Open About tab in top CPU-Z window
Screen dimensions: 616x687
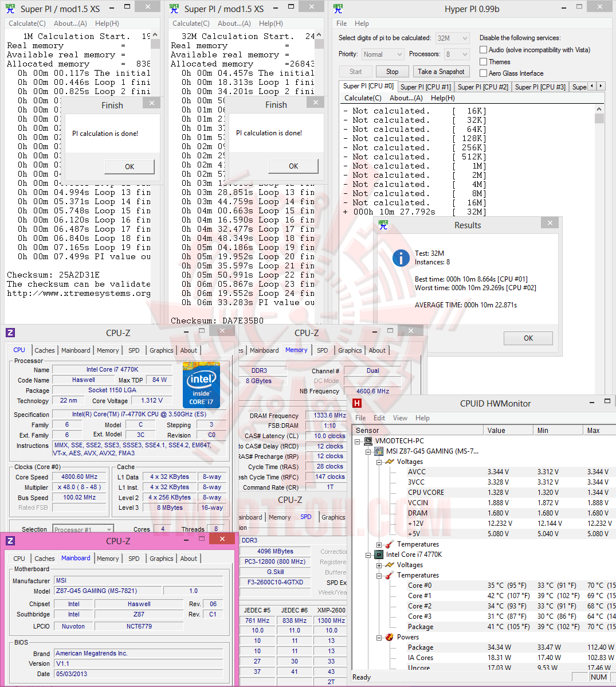[x=189, y=350]
